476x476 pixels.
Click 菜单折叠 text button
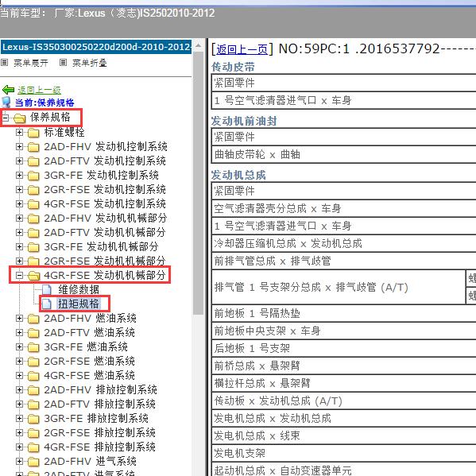tap(90, 63)
